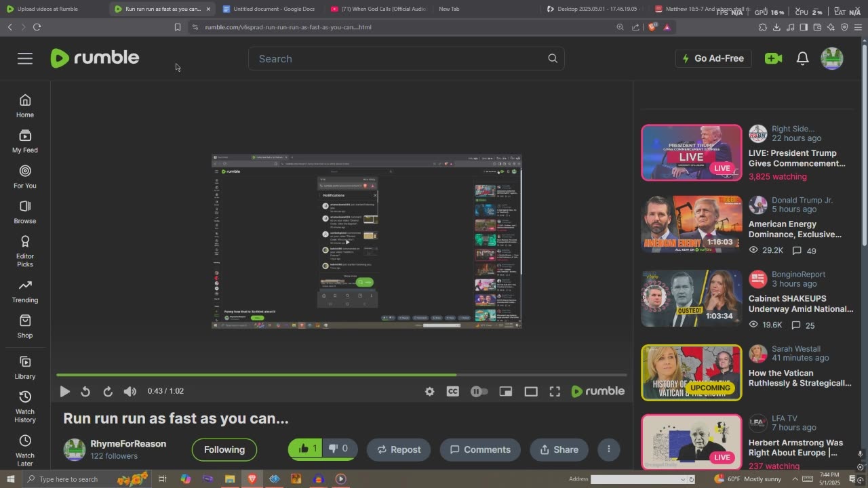Click Go Ad-Free button
The height and width of the screenshot is (488, 868).
713,58
